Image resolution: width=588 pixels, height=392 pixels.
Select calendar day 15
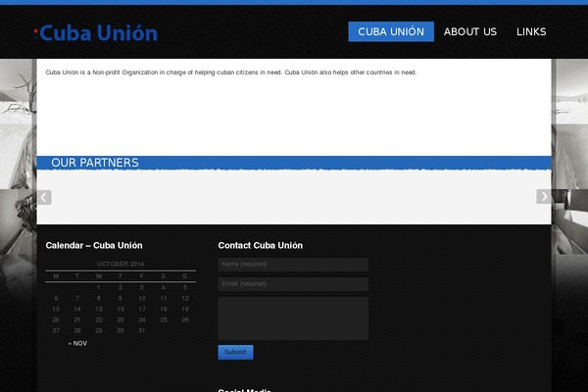pos(99,309)
